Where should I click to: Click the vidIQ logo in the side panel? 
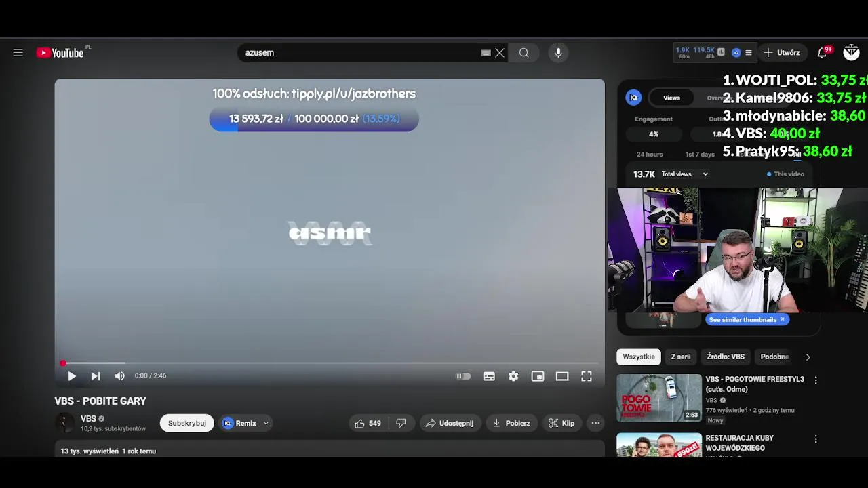coord(633,98)
